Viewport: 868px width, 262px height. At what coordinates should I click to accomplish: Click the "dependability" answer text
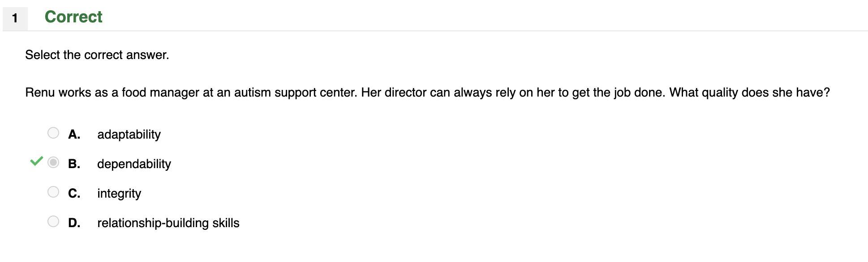coord(134,164)
